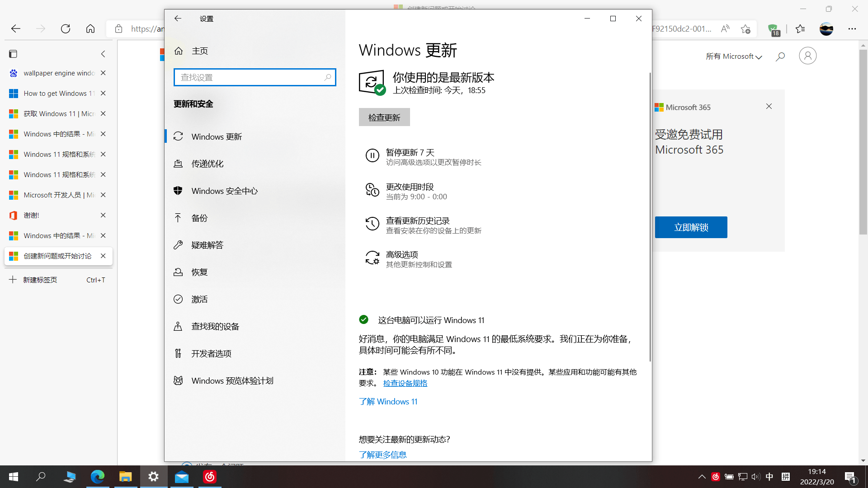Screen dimensions: 868x488
Task: Switch to How to get Windows 11 tab
Action: (x=54, y=94)
